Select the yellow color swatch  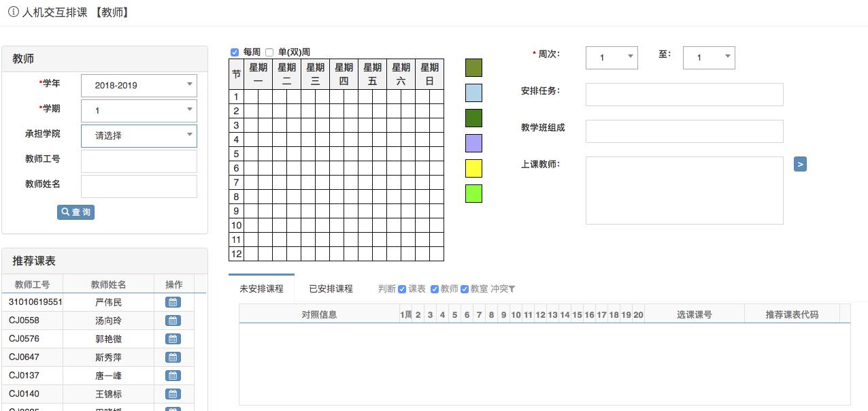point(473,168)
